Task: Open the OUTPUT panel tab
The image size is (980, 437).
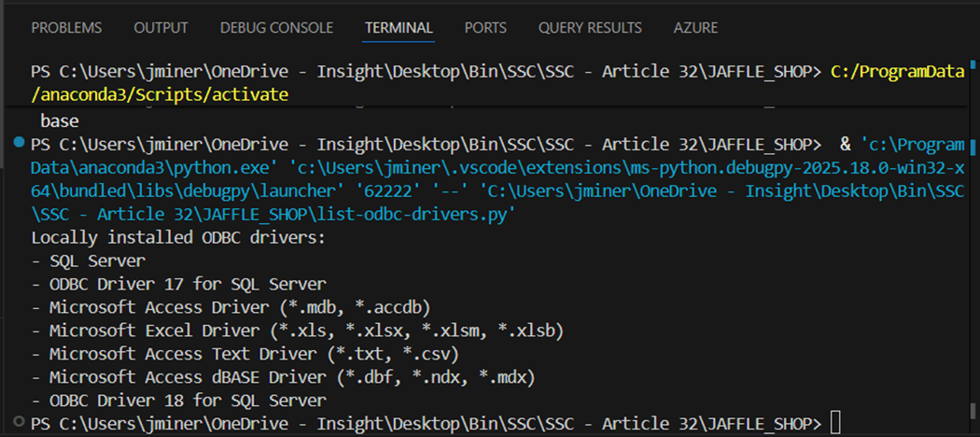Action: coord(161,28)
